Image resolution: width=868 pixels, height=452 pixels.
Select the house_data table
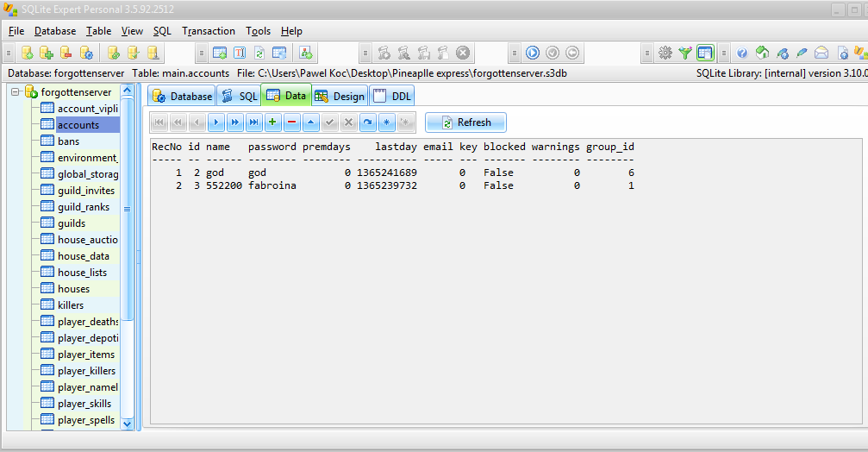tap(83, 256)
